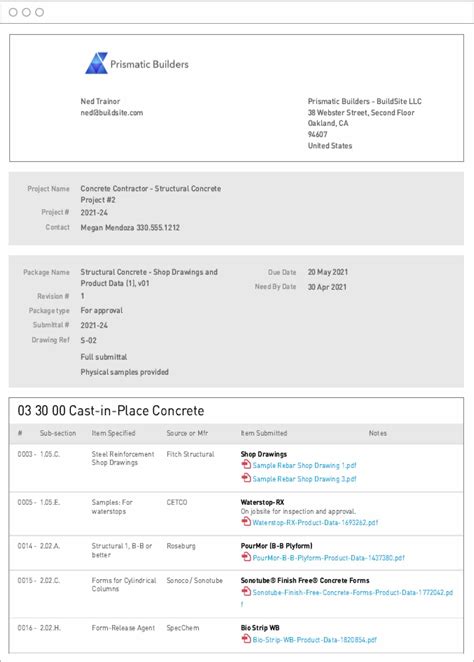
Task: Open PDF icon for Sample Rebar Shop Drawing 1
Action: [x=246, y=464]
